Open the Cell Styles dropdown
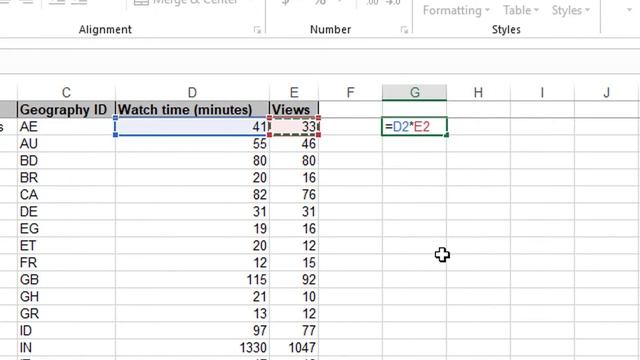Viewport: 640px width, 360px height. pyautogui.click(x=570, y=10)
